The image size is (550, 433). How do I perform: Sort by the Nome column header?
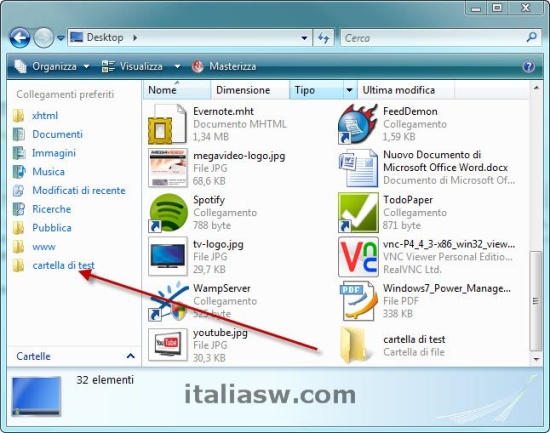pos(177,90)
